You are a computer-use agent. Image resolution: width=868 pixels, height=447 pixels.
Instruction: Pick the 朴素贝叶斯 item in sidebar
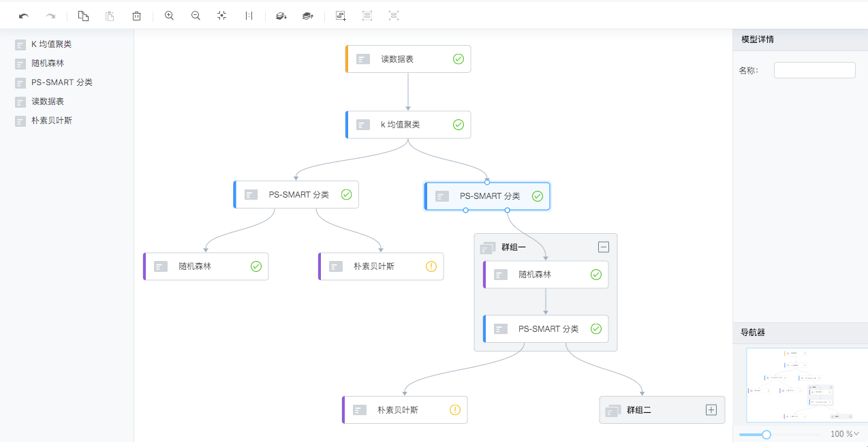[44, 121]
